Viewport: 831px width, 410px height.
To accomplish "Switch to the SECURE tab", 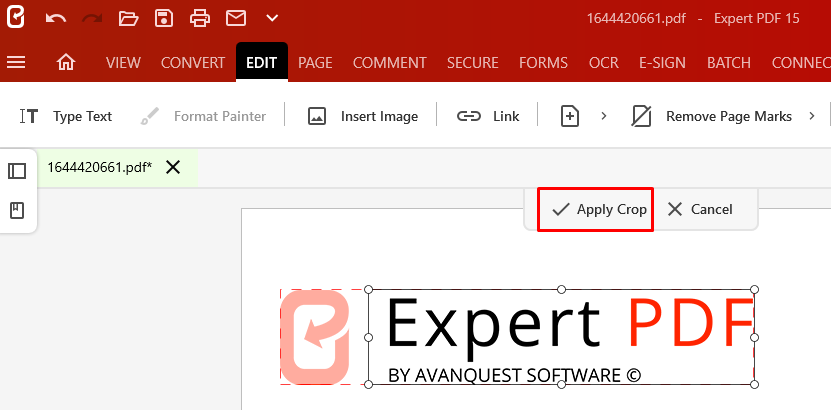I will (473, 63).
